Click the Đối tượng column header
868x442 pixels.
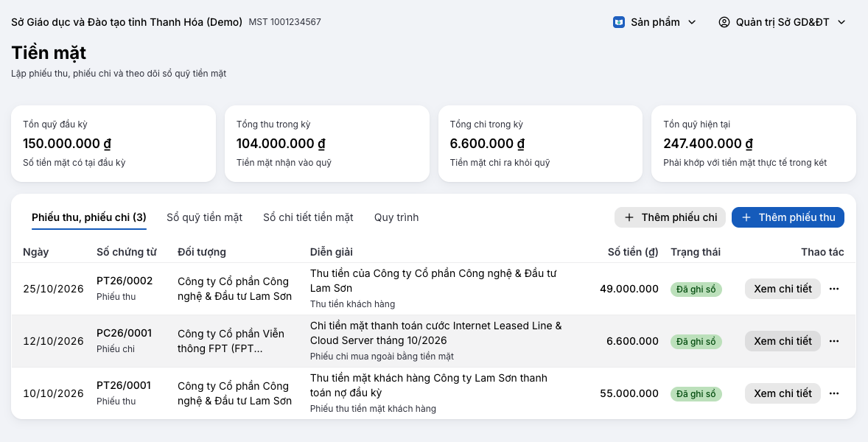(x=201, y=252)
